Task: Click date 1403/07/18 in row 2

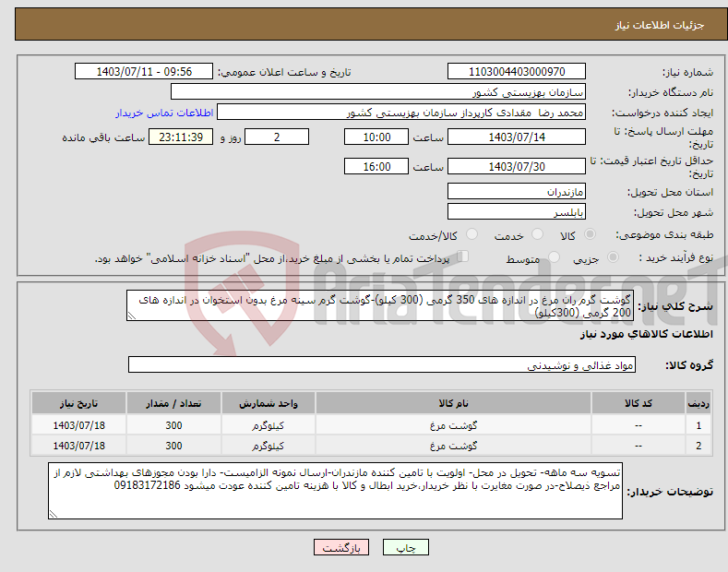Action: tap(79, 446)
